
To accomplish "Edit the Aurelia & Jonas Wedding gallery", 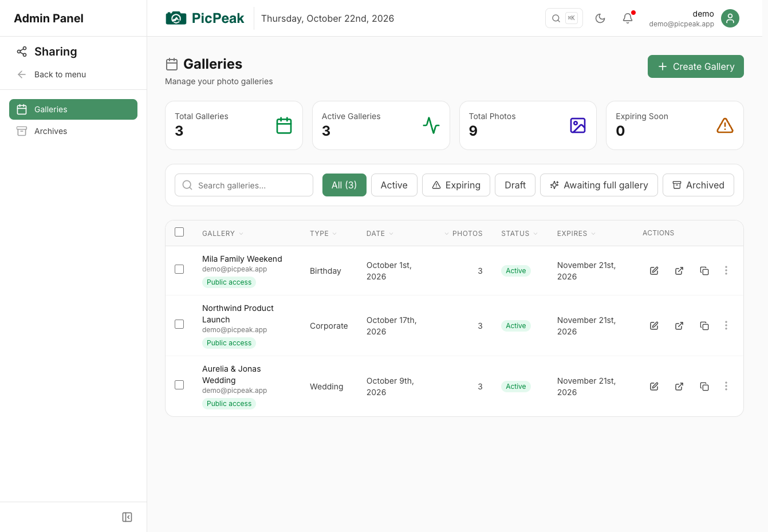I will coord(654,387).
